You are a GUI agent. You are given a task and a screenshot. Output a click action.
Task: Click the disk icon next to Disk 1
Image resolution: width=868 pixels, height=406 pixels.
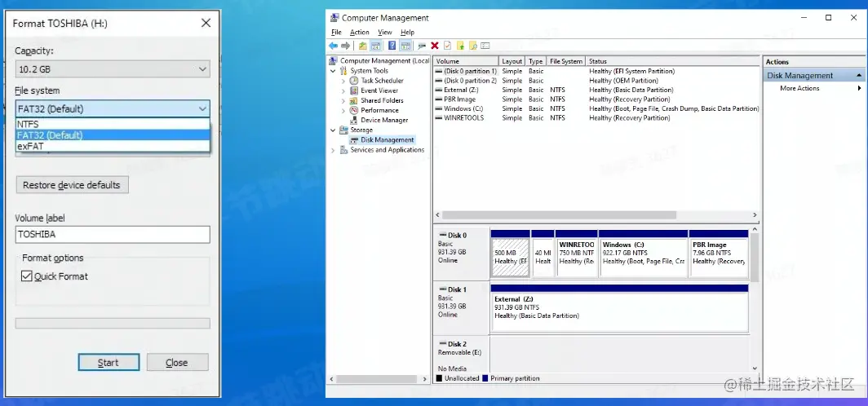tap(442, 289)
